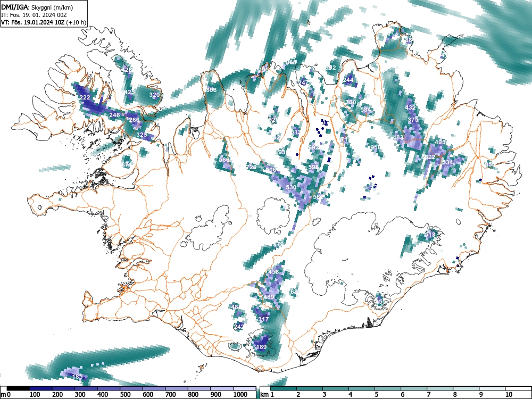This screenshot has width=532, height=399.
Task: Click the visibility value '598' on the map
Action: pyautogui.click(x=313, y=167)
